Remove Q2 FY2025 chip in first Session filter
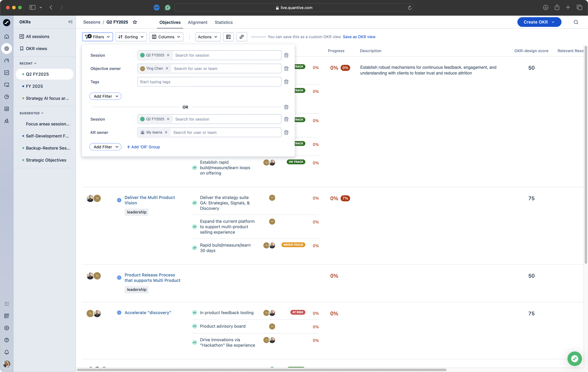The image size is (588, 372). (x=168, y=55)
